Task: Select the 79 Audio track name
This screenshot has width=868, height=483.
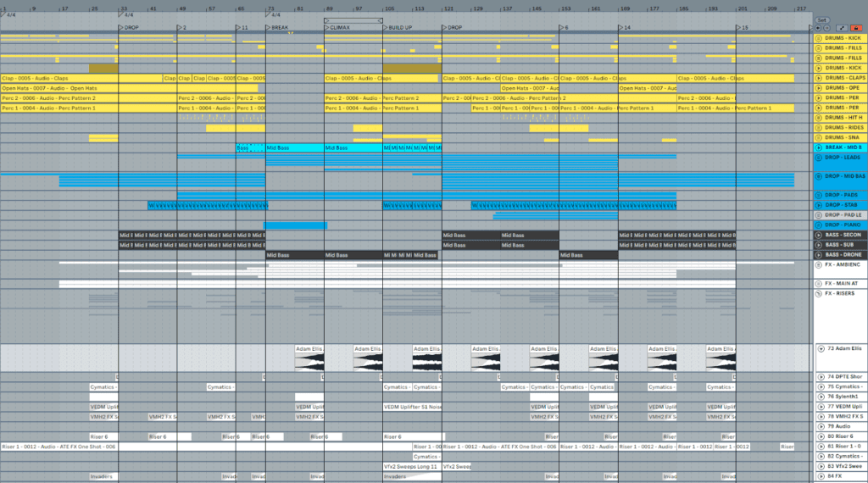Action: coord(838,426)
